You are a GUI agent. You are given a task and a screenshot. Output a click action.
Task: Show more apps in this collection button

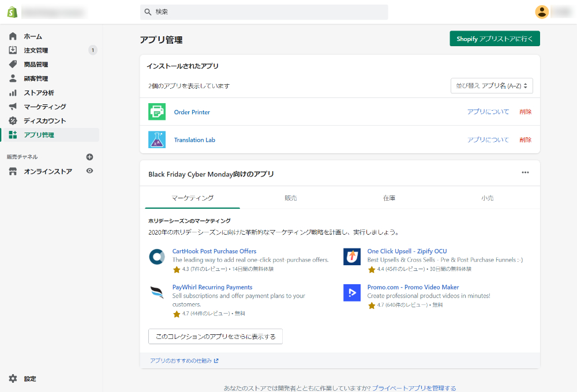[215, 337]
